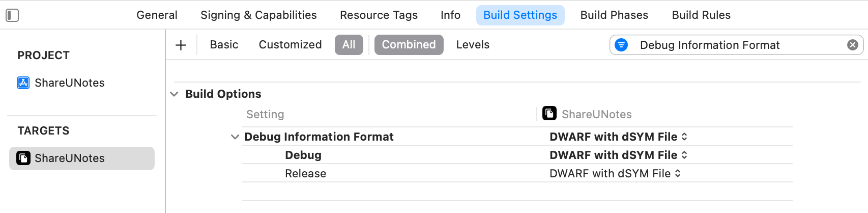Click the filter icon in search field
The image size is (868, 213).
click(621, 45)
